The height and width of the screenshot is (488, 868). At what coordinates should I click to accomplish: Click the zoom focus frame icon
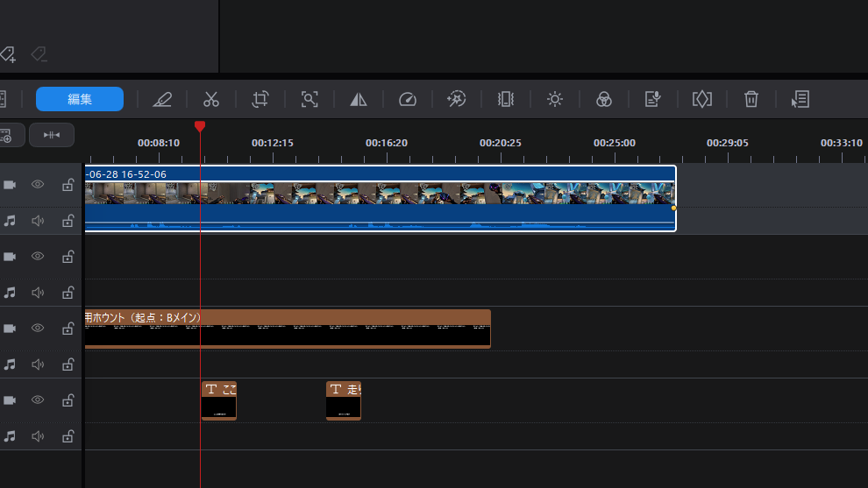pyautogui.click(x=309, y=100)
